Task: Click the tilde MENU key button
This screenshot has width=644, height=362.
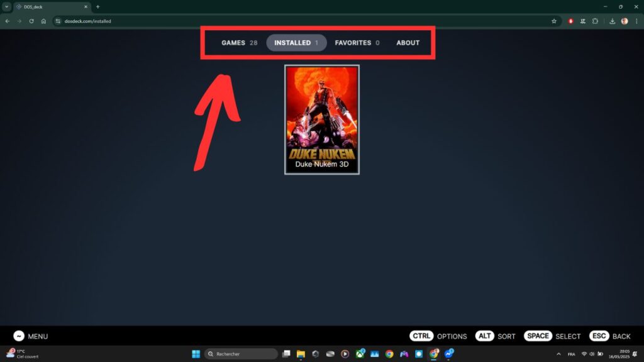Action: point(19,336)
